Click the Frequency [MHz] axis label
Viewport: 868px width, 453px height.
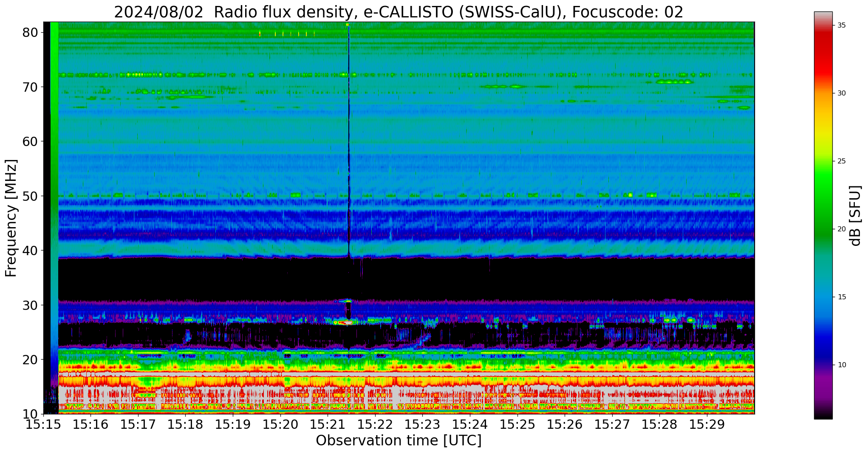coord(11,218)
